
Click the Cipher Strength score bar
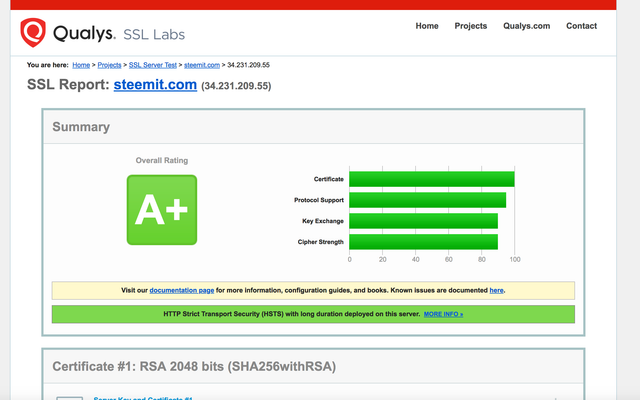[423, 242]
